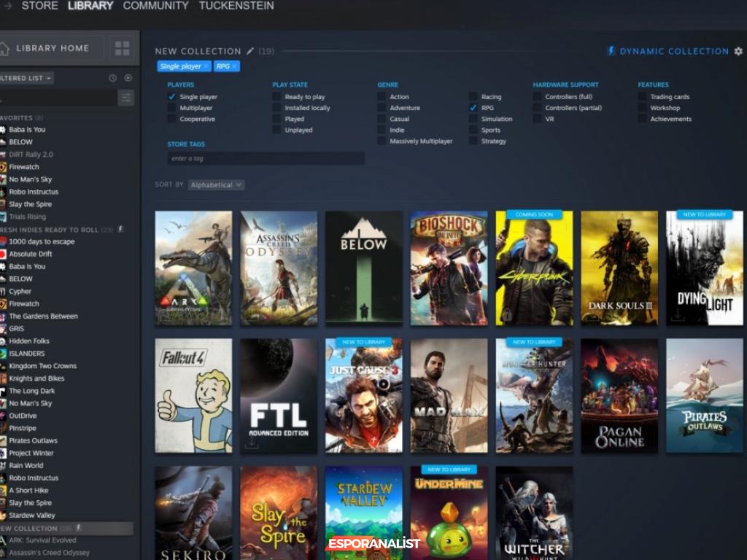The height and width of the screenshot is (560, 747).
Task: Open Trials Rising in sidebar
Action: coord(27,217)
